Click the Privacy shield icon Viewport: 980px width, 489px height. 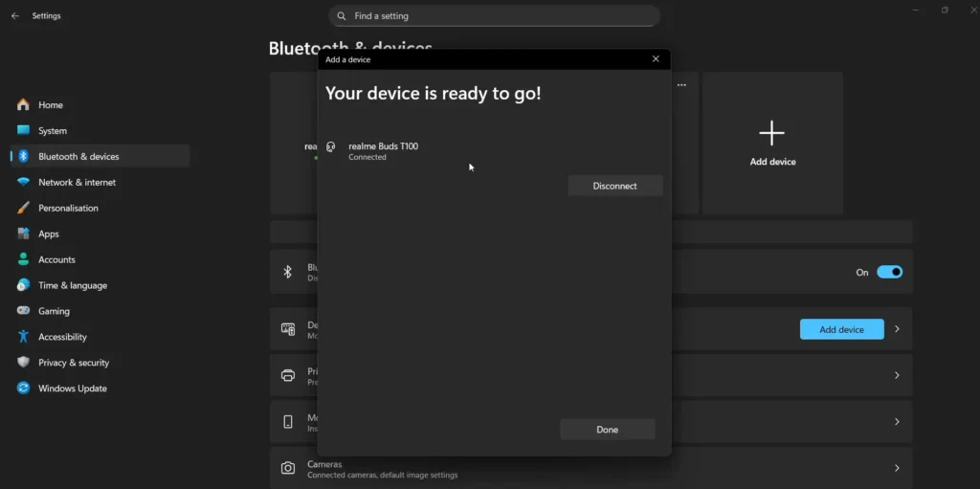(x=23, y=362)
